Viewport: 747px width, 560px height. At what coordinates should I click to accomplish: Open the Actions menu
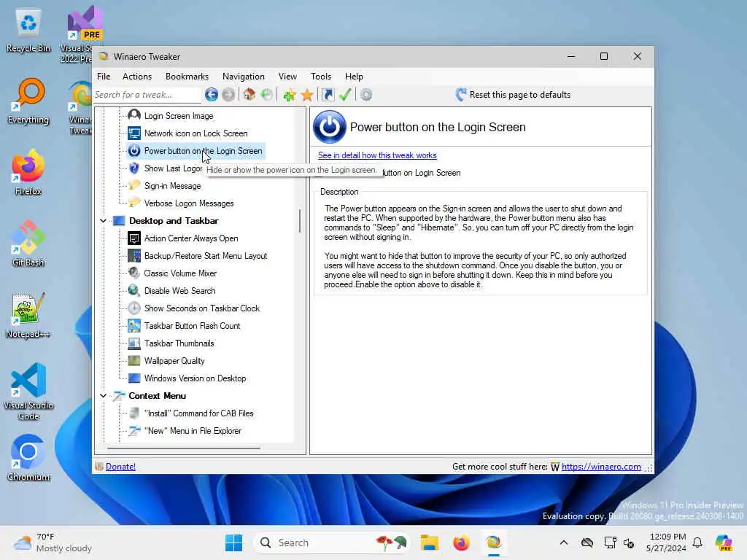(x=136, y=77)
